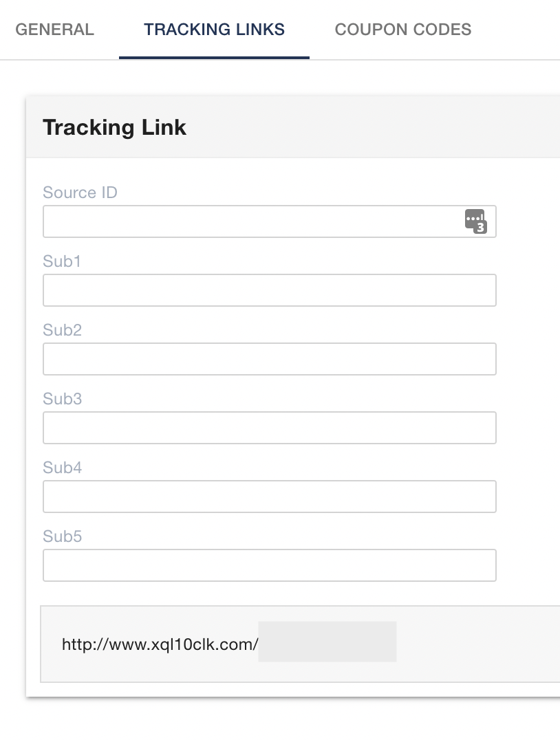Click the Sub2 field label
Screen dimensions: 560x740
click(x=62, y=330)
